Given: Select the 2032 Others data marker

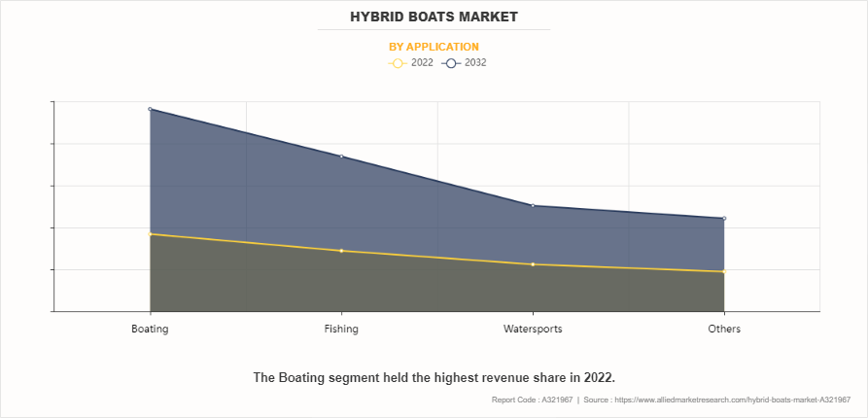Looking at the screenshot, I should tap(724, 219).
